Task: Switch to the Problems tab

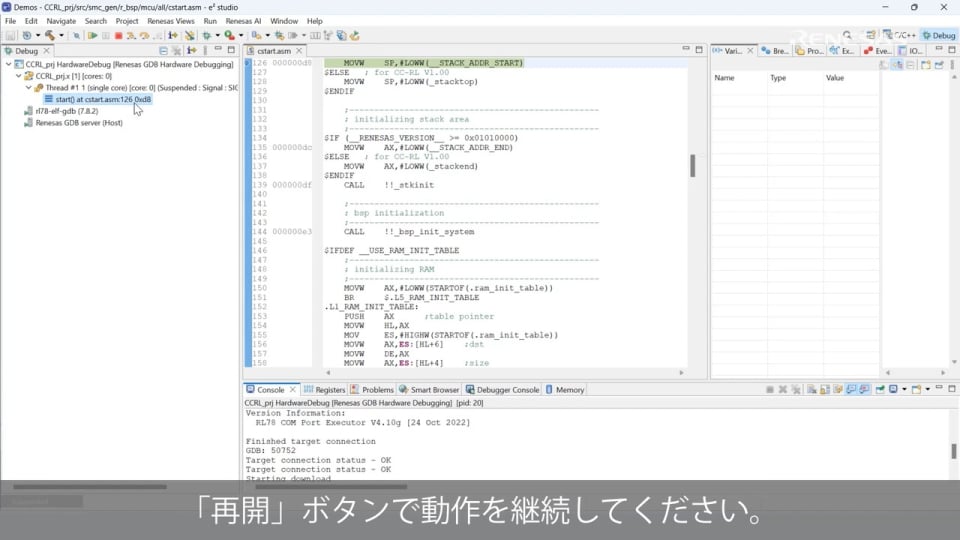Action: click(372, 390)
